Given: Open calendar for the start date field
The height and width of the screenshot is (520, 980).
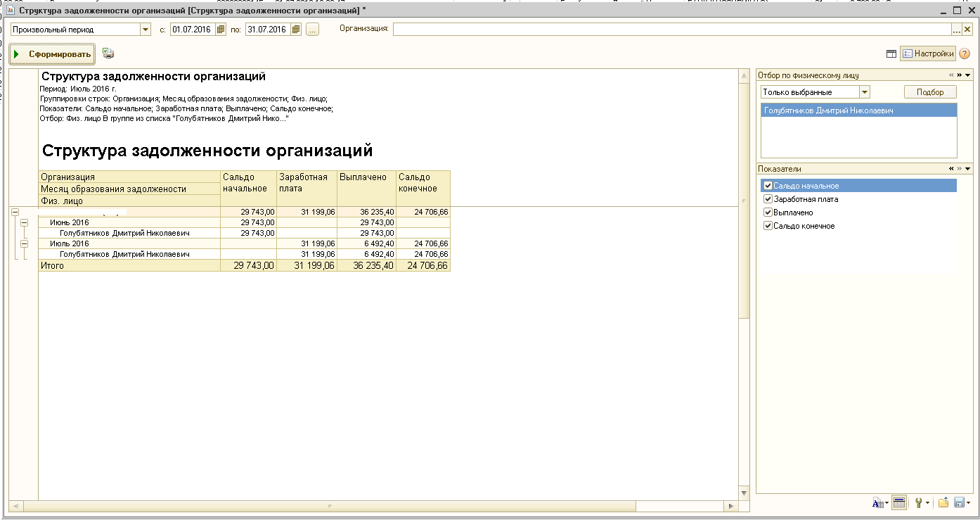Looking at the screenshot, I should coord(221,30).
